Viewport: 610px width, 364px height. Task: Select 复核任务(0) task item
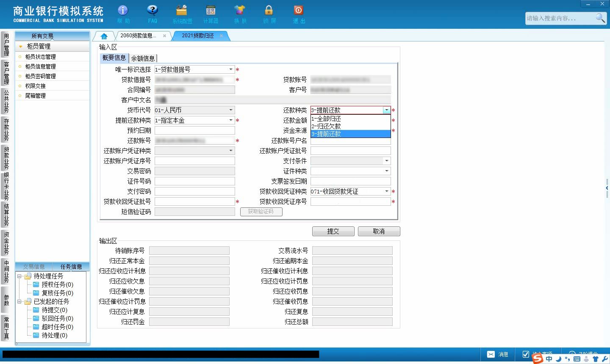(x=57, y=293)
